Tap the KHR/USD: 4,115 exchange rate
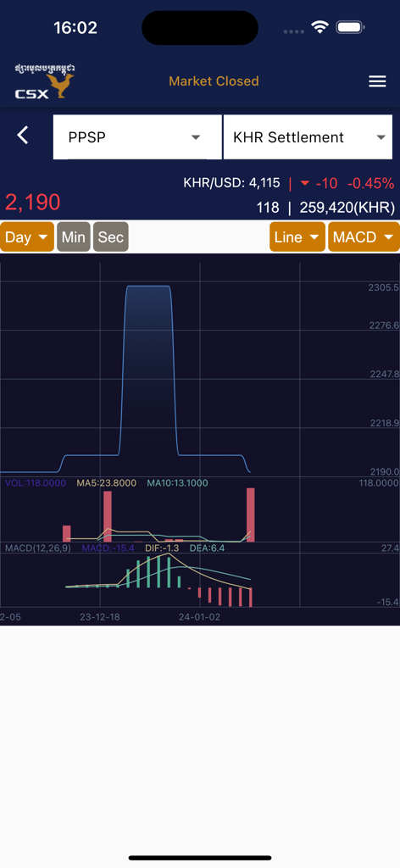 (232, 183)
